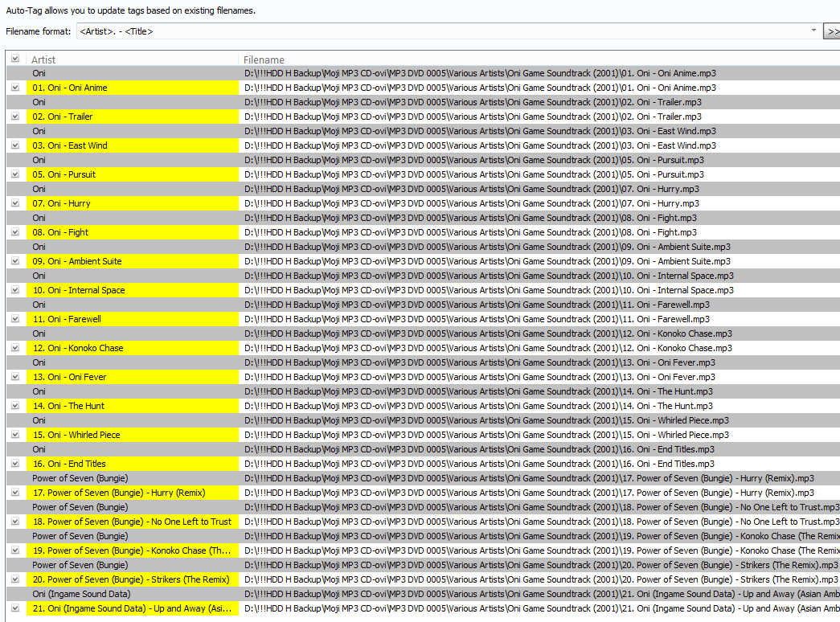Uncheck the '01. Oni - Oni Anime' row

click(x=15, y=88)
